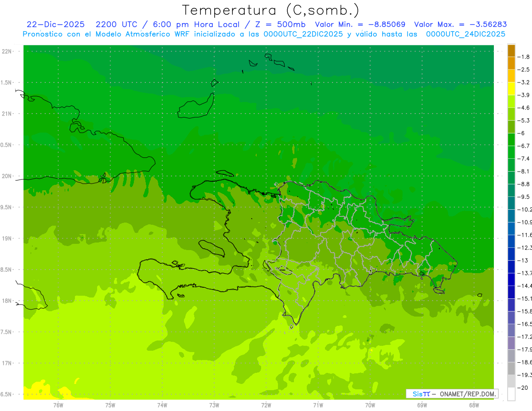The image size is (532, 411).
Task: Select the initialization text 0000UTC_22DIC2025
Action: coord(303,34)
